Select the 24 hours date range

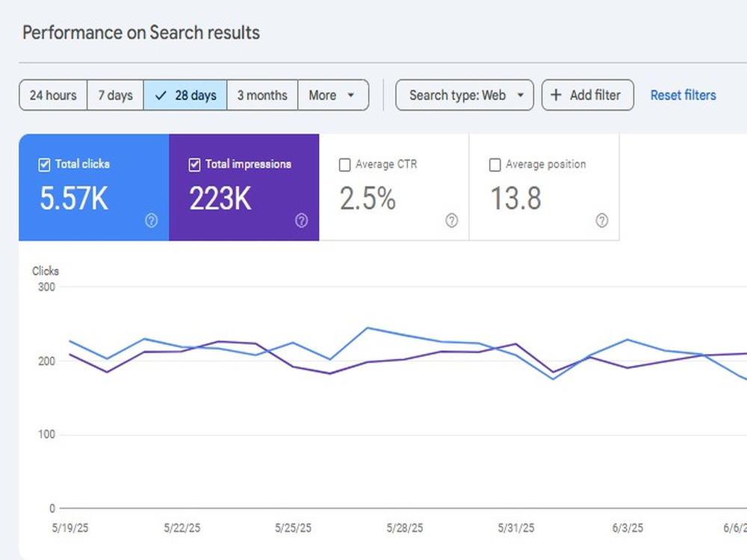[53, 95]
